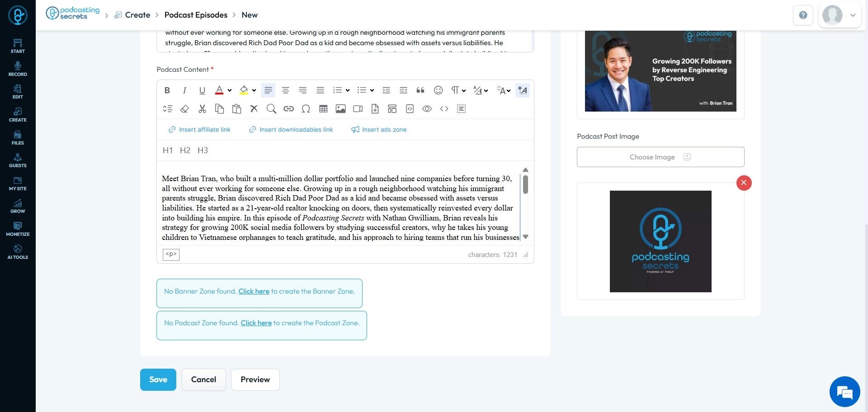Underline the selected text
Screen dimensions: 868x412
click(x=202, y=90)
